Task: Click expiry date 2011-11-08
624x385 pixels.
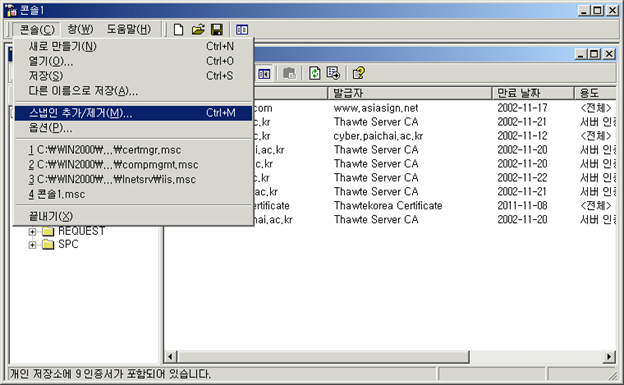Action: (522, 205)
